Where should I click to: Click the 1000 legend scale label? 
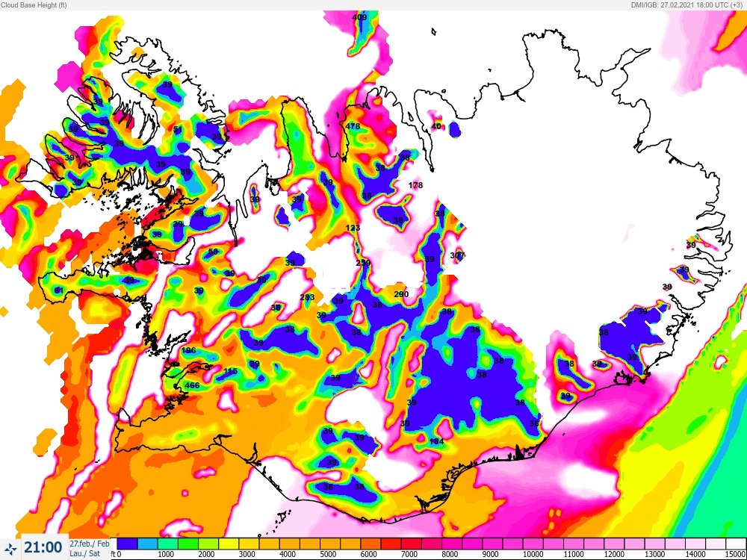point(165,554)
